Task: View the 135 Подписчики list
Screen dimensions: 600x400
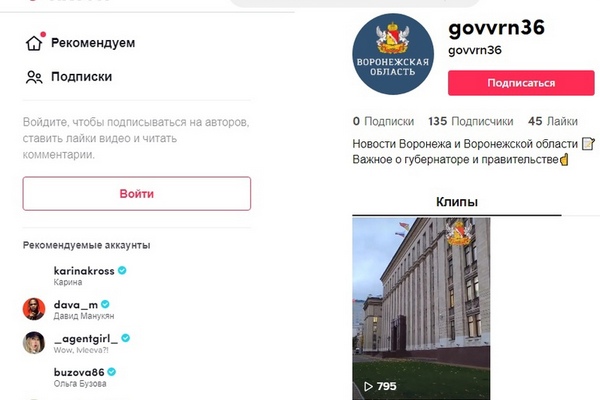Action: pos(471,121)
